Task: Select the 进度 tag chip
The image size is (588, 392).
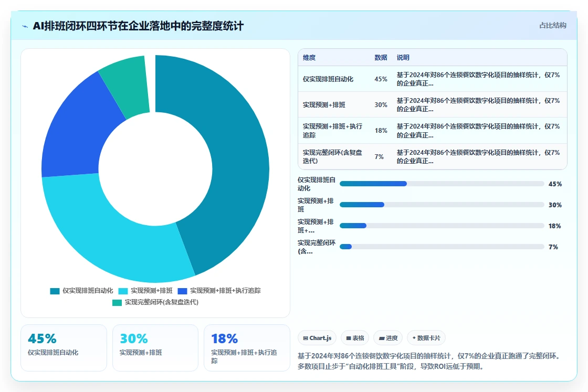Action: (x=388, y=338)
